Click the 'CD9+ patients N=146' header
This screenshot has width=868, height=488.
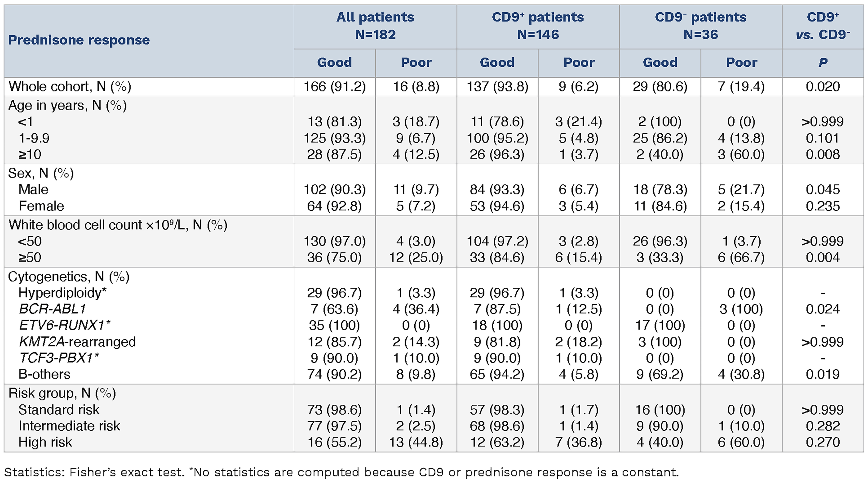[538, 26]
